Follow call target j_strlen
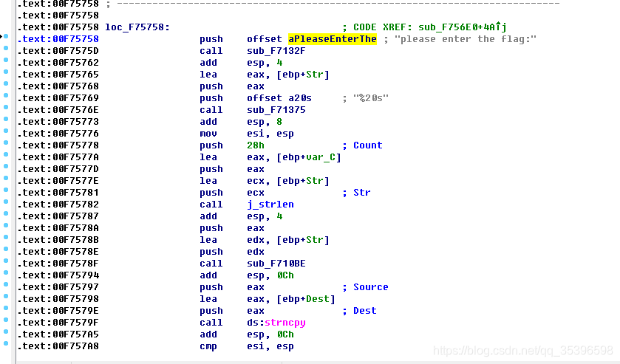The image size is (620, 364). click(x=270, y=205)
